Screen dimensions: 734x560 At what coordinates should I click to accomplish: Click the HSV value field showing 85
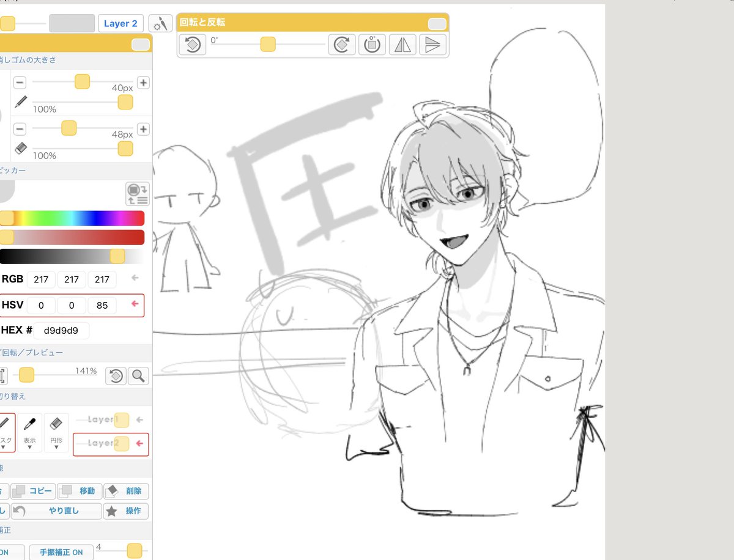click(x=102, y=305)
